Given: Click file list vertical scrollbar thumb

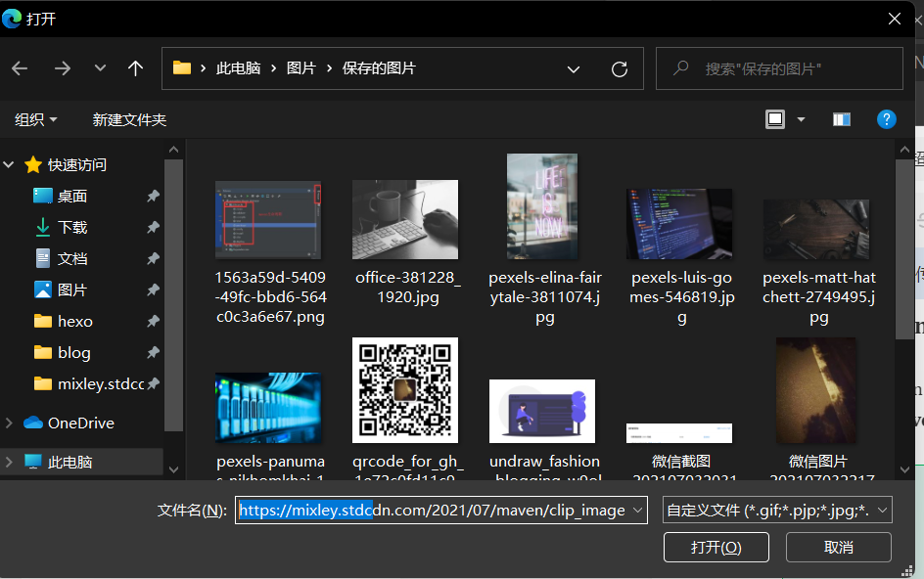Looking at the screenshot, I should [904, 248].
